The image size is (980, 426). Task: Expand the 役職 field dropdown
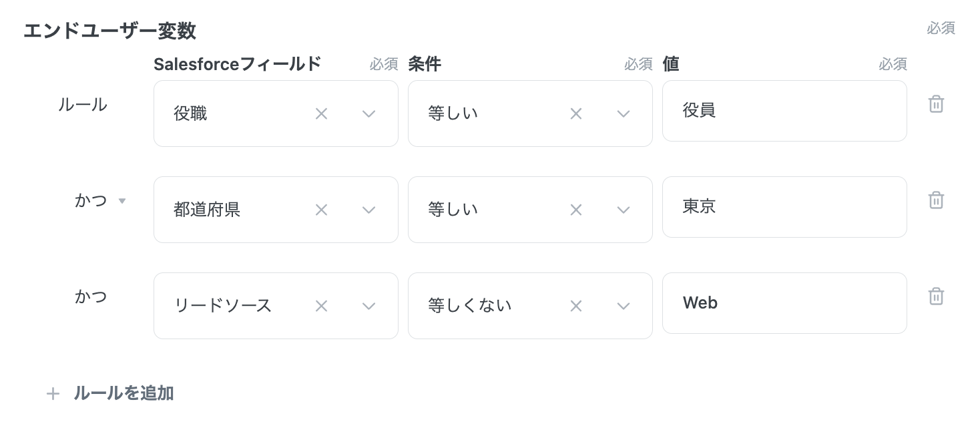point(369,114)
